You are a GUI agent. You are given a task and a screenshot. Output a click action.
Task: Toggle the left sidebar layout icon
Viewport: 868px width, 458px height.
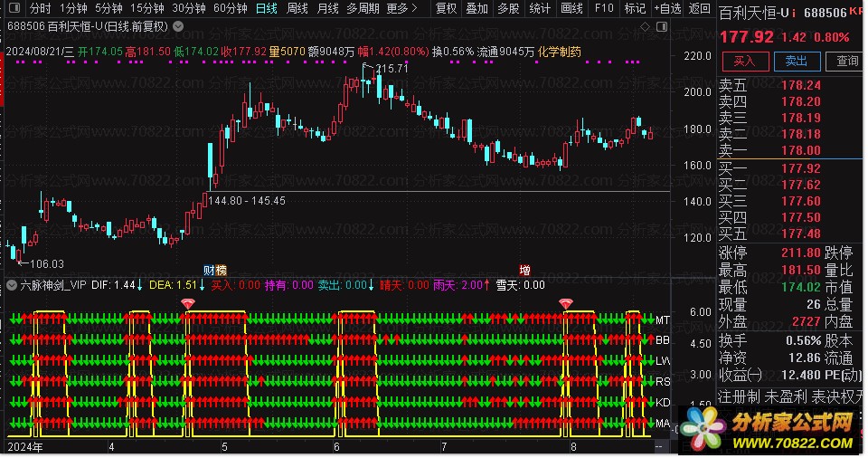[x=14, y=8]
